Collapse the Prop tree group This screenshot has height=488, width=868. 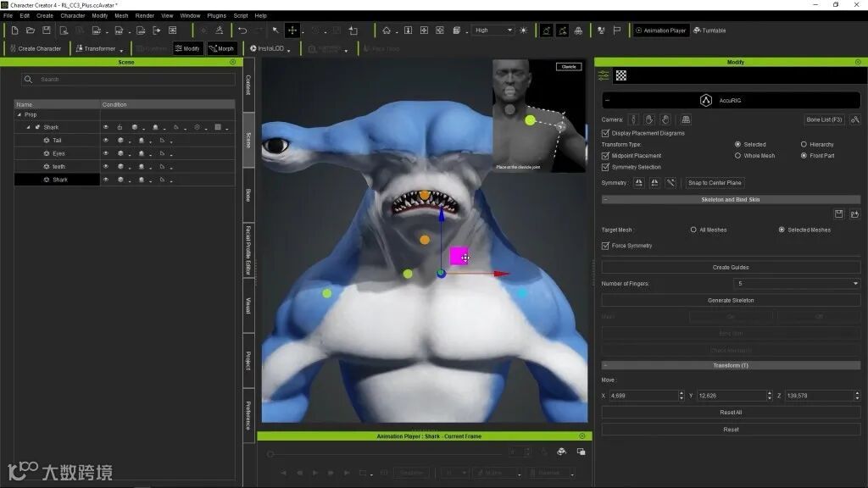coord(19,114)
